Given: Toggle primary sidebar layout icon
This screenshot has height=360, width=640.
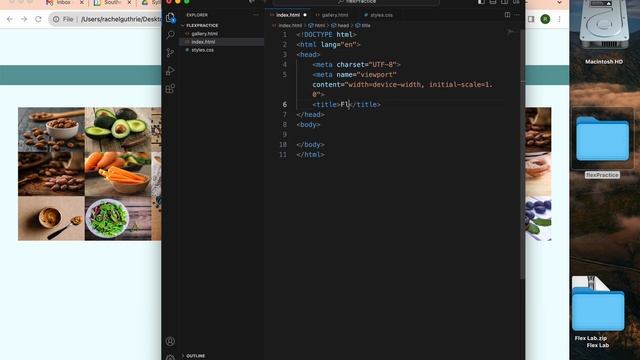Looking at the screenshot, I should (482, 2).
